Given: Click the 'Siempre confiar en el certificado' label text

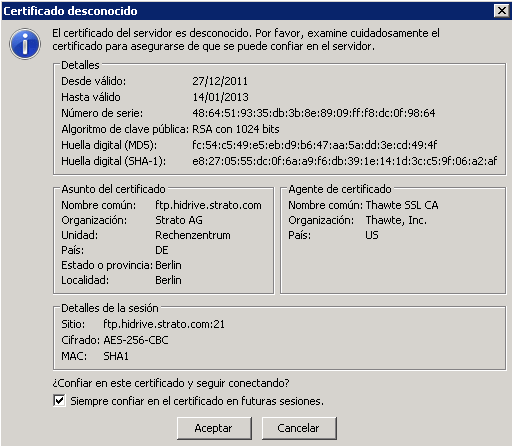Looking at the screenshot, I should (x=197, y=401).
